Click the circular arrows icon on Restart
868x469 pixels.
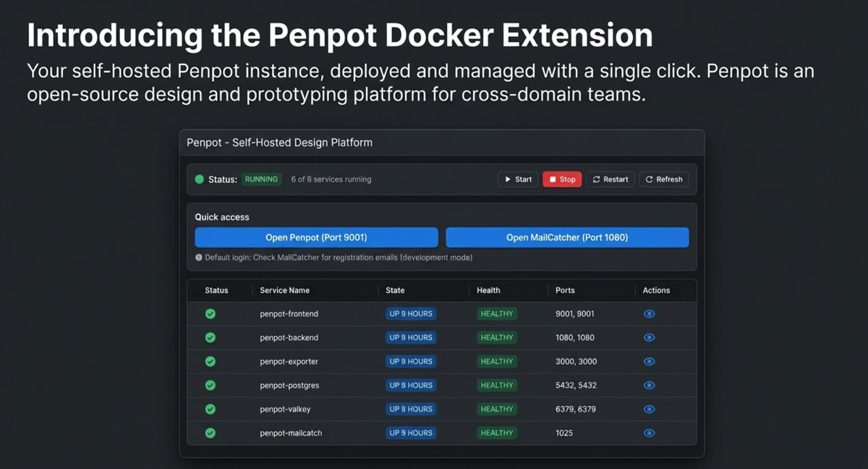595,179
